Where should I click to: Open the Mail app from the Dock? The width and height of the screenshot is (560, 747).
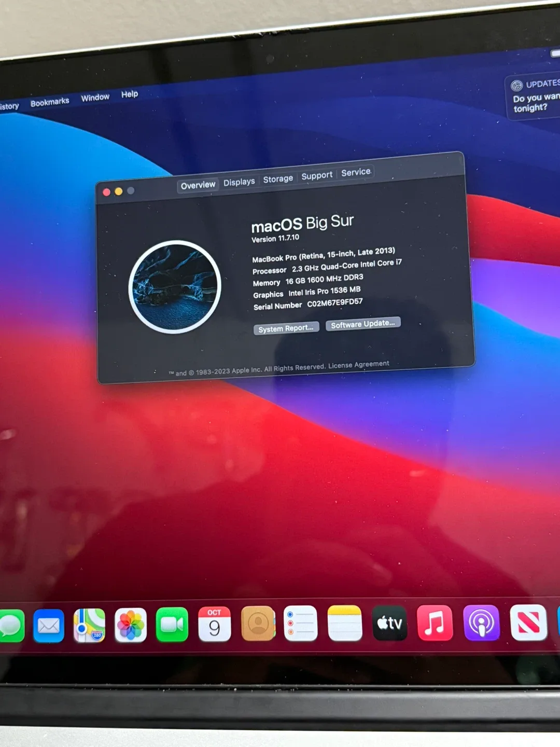tap(49, 625)
